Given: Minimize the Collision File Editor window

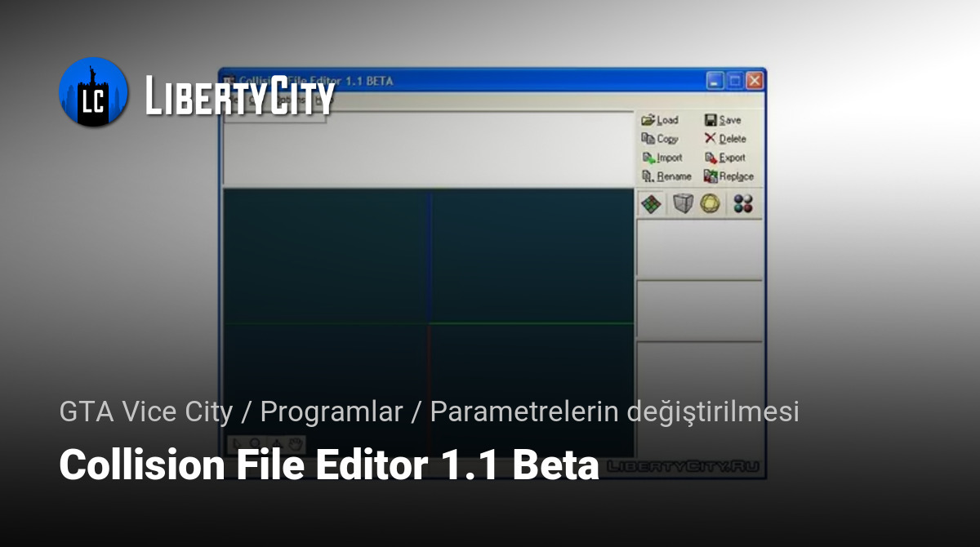Looking at the screenshot, I should tap(715, 81).
